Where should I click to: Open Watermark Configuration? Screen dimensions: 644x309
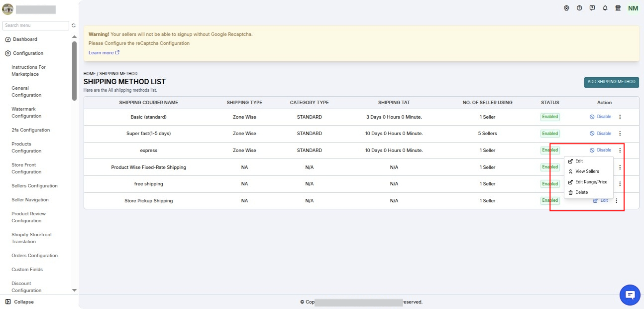[x=26, y=113]
